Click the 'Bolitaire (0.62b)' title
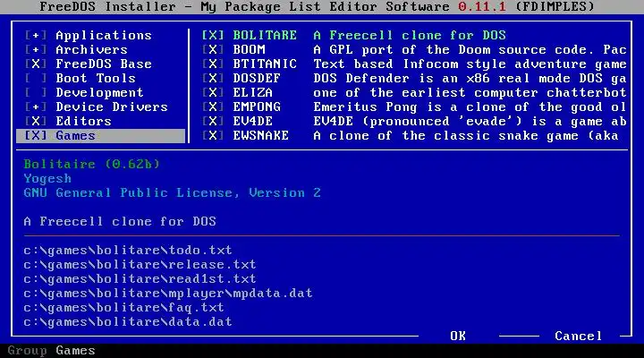The height and width of the screenshot is (358, 644). point(91,165)
